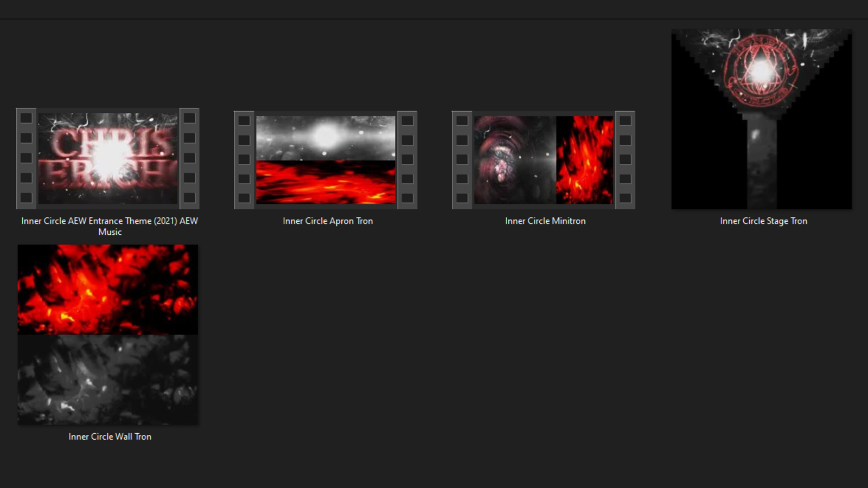
Task: Click the 'Inner Circle Wall Tron' file name
Action: click(110, 436)
